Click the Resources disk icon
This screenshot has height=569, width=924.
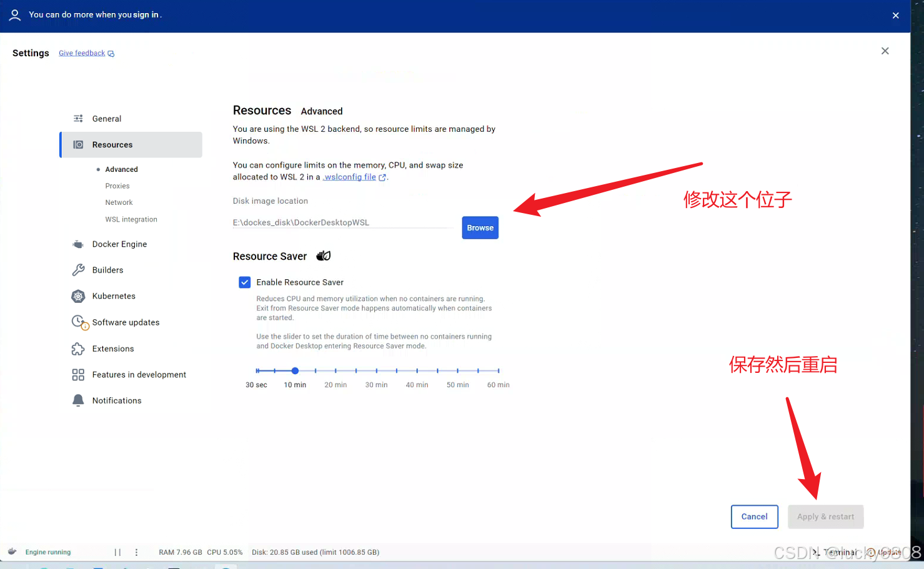(x=78, y=144)
